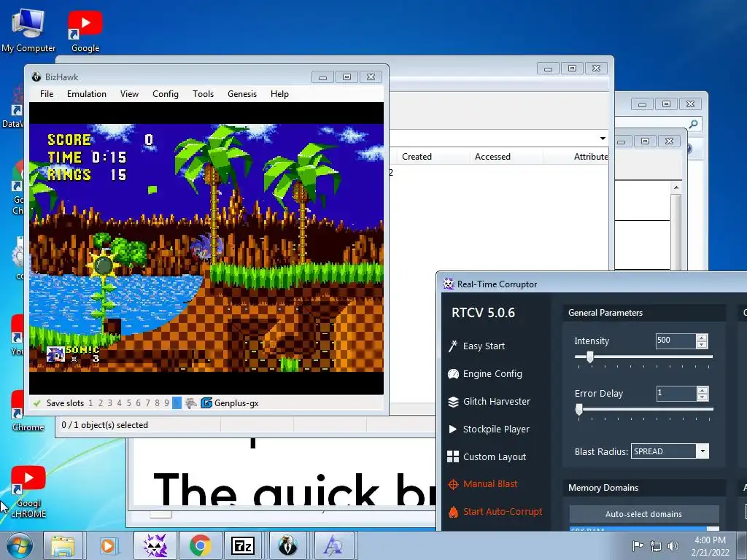Select save slot 7 in BizHawk
This screenshot has height=560, width=747.
147,402
